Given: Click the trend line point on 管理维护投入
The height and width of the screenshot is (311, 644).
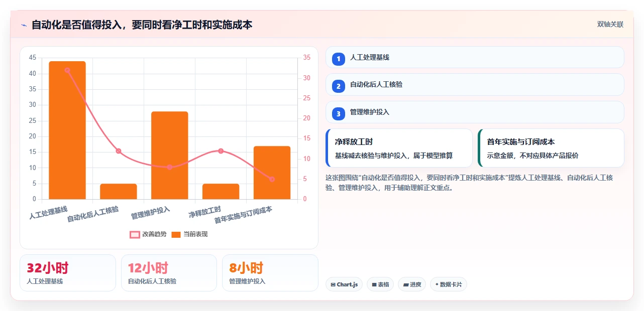Looking at the screenshot, I should 170,167.
